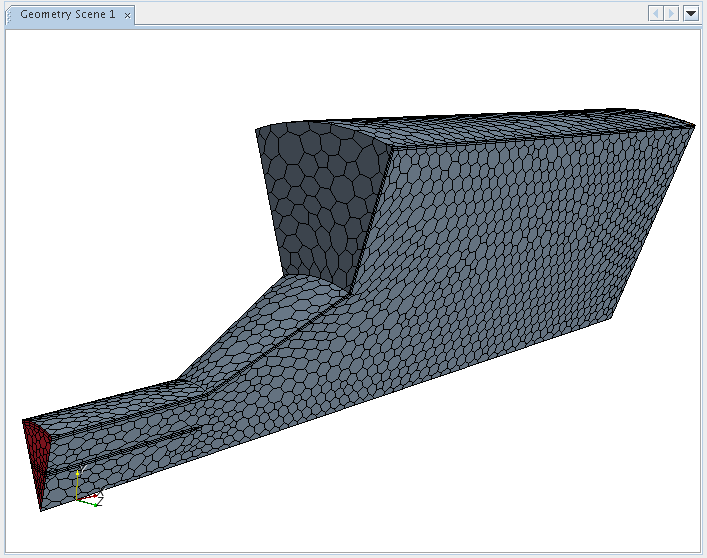
Task: Close the Geometry Scene 1 tab
Action: [x=128, y=15]
